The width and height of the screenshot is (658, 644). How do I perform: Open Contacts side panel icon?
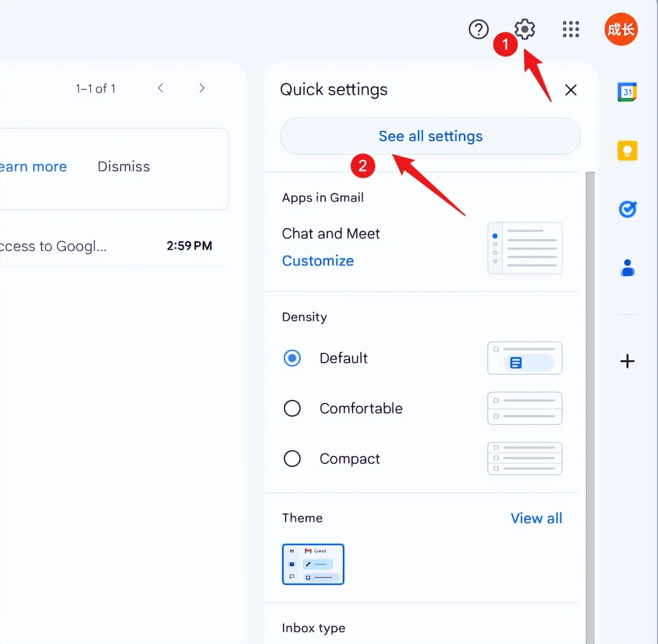627,268
